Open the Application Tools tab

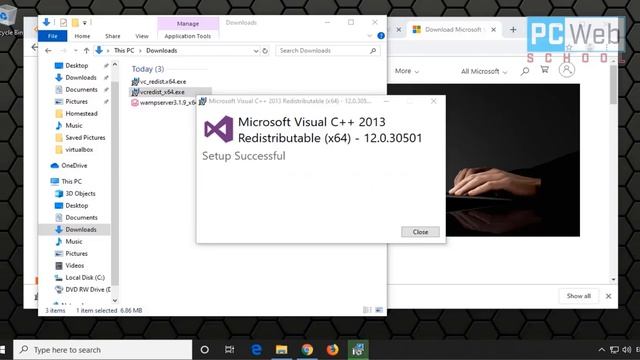click(x=188, y=36)
